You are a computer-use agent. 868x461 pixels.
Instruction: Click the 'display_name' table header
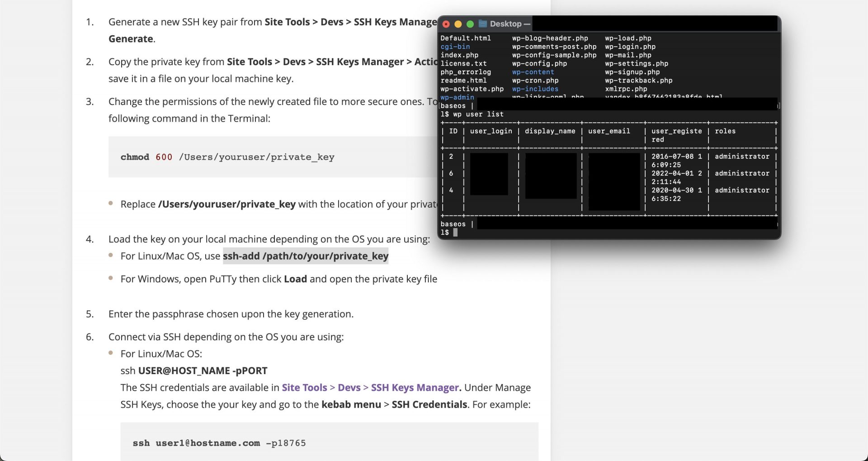point(550,131)
